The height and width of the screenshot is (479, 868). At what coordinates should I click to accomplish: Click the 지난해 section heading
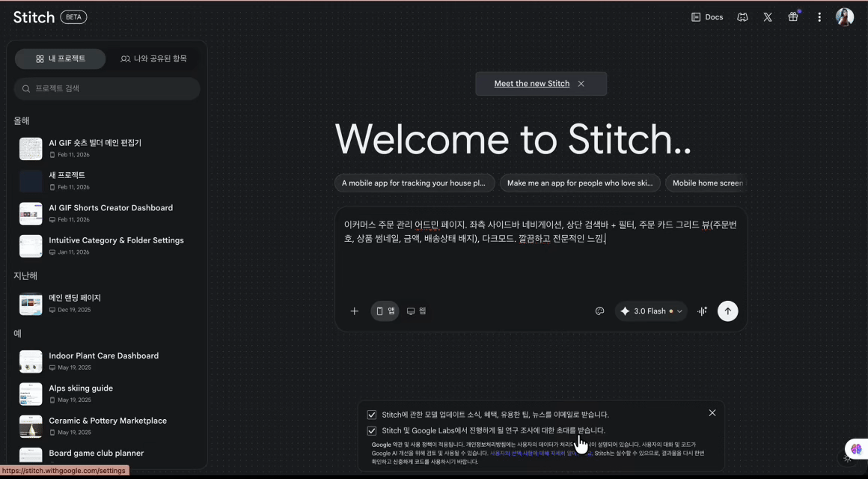click(25, 275)
